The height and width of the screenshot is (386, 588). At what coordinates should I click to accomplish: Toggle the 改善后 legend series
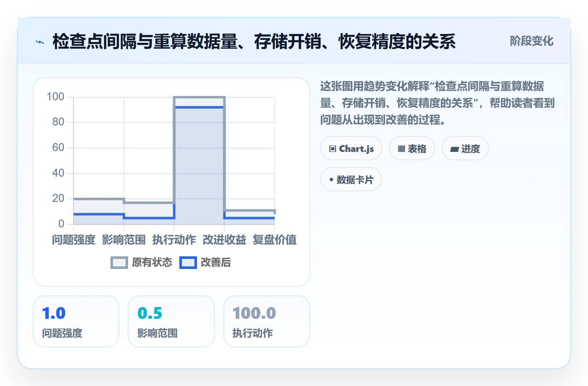pos(205,263)
